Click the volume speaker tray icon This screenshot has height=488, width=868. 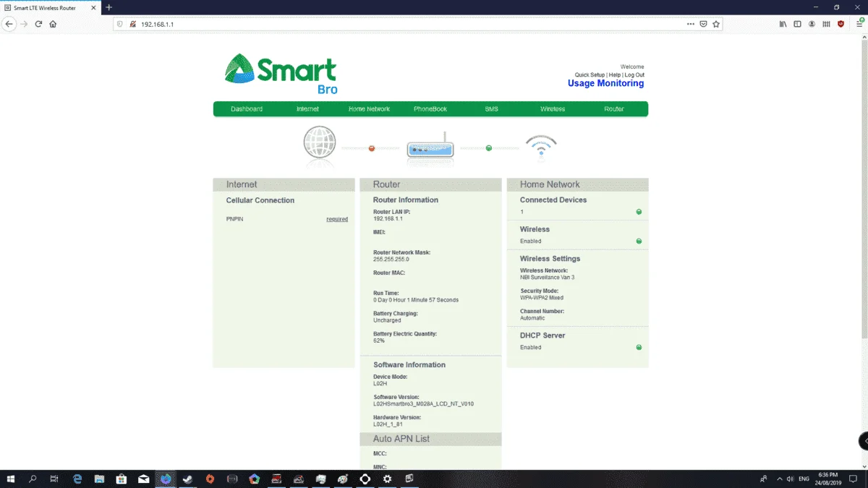pyautogui.click(x=790, y=479)
